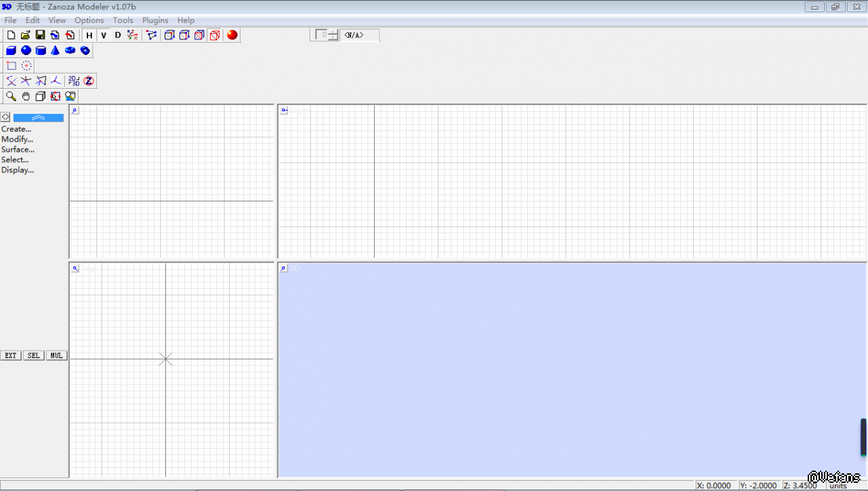Open the <N/A> dropdown field
The height and width of the screenshot is (491, 868).
click(360, 35)
